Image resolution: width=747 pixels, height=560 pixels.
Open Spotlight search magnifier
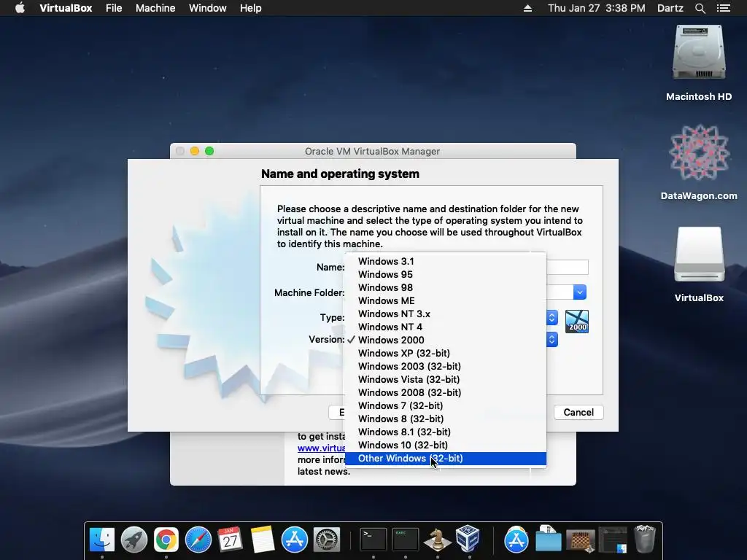700,8
